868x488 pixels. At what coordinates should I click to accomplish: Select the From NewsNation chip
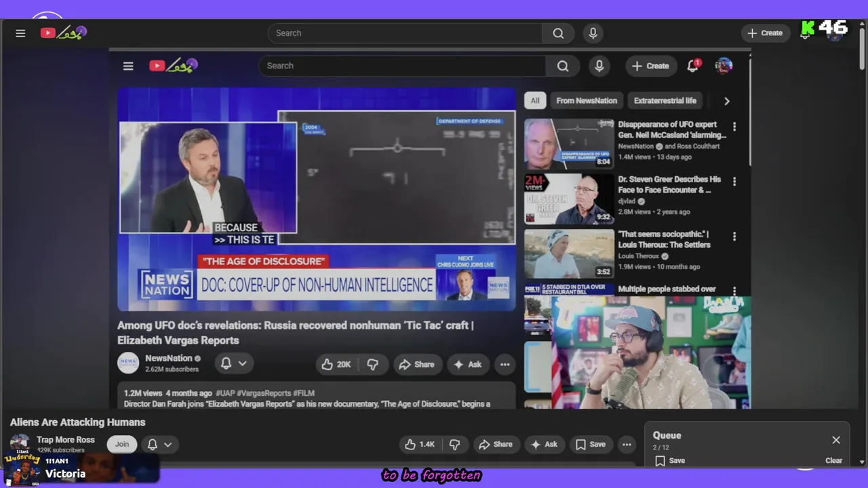tap(587, 100)
